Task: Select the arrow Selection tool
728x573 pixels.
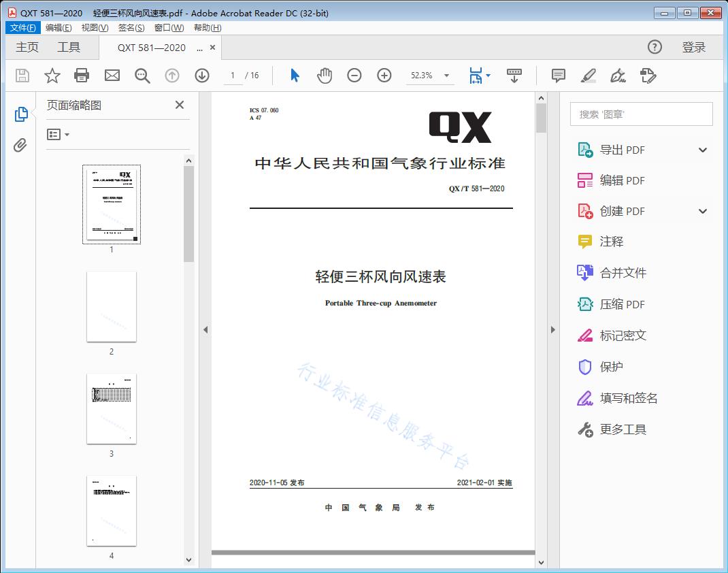Action: coord(295,76)
